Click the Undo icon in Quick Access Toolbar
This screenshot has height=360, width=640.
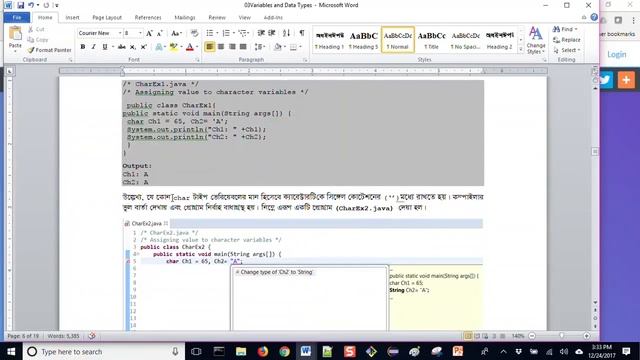click(x=31, y=5)
